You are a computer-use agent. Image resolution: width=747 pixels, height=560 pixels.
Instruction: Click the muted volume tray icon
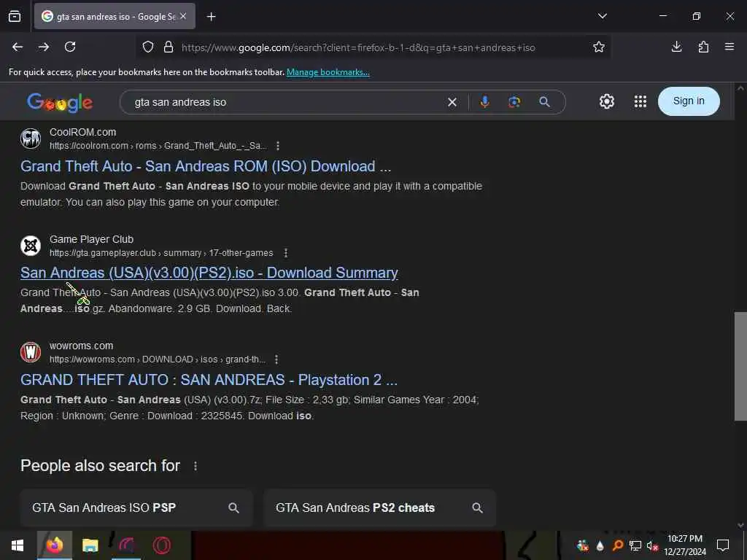(652, 545)
